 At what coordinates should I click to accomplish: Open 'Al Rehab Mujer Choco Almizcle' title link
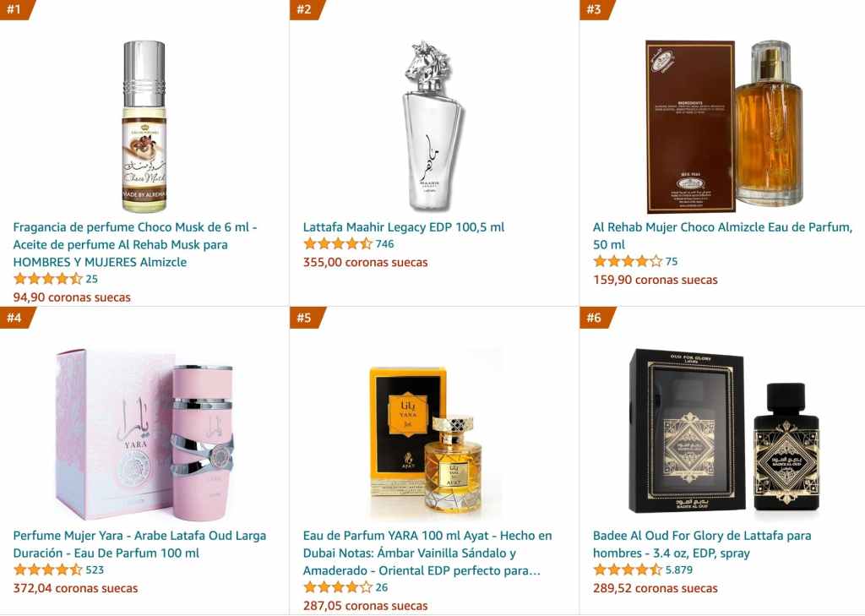click(723, 236)
